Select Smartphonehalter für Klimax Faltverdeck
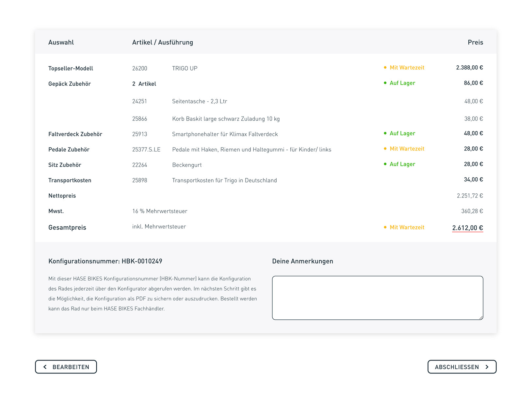Image resolution: width=532 pixels, height=399 pixels. pyautogui.click(x=225, y=134)
